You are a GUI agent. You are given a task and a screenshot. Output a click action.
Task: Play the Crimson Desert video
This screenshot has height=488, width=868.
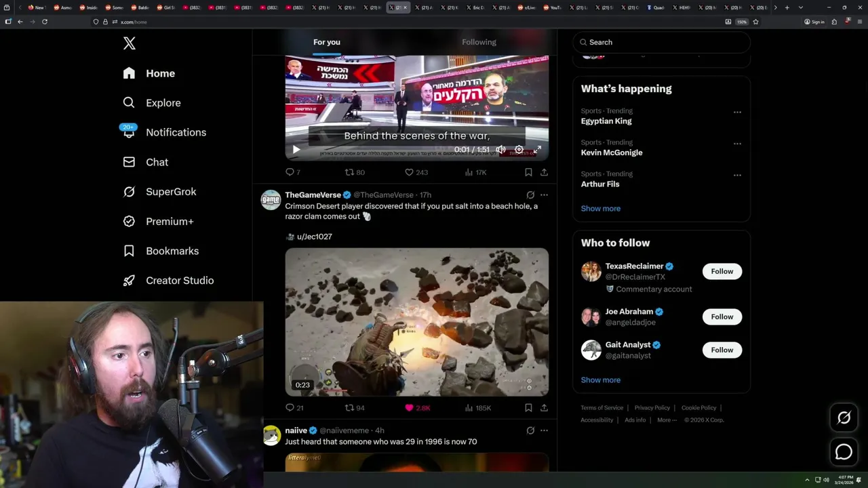(416, 322)
